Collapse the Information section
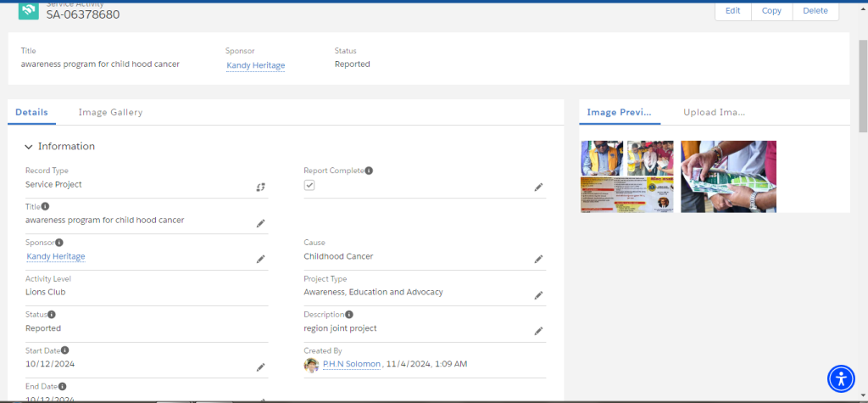 point(29,147)
